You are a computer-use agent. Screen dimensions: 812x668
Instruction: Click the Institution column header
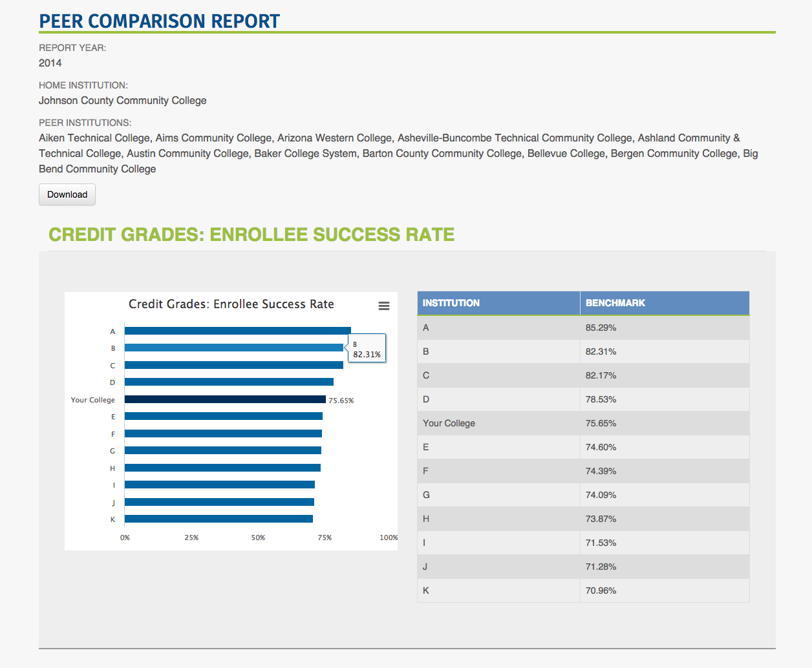point(498,303)
